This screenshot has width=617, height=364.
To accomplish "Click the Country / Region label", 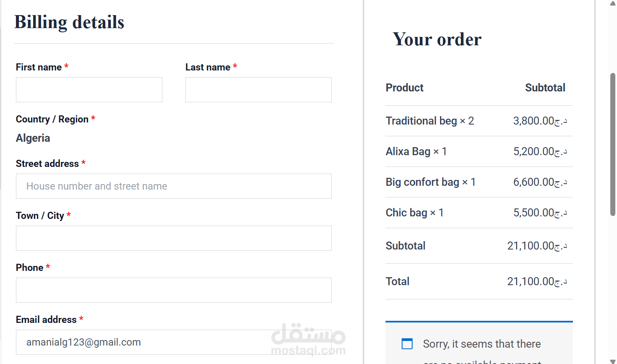I will [x=52, y=119].
